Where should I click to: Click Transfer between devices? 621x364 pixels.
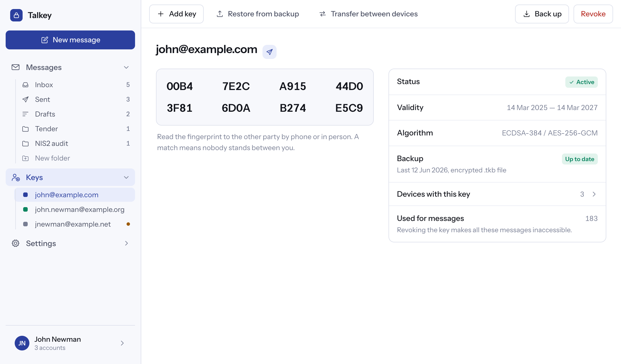[368, 14]
